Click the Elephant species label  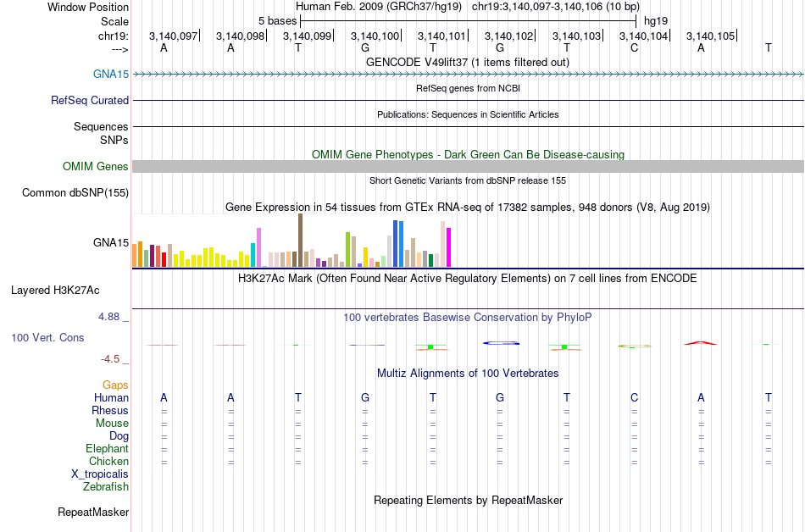point(108,448)
